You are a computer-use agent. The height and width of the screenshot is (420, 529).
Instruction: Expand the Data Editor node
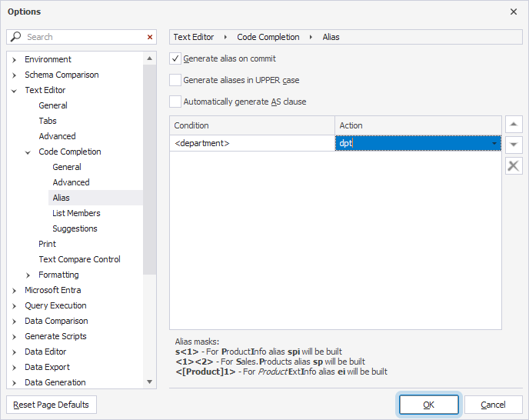[14, 352]
